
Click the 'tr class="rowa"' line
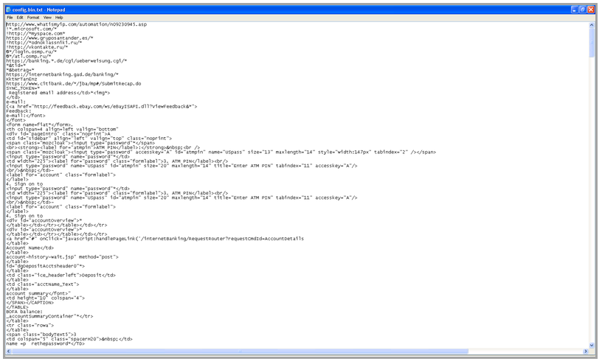30,325
